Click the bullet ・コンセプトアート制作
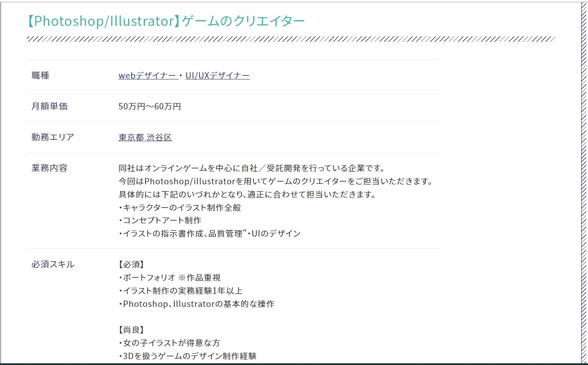The image size is (588, 365). click(x=160, y=221)
